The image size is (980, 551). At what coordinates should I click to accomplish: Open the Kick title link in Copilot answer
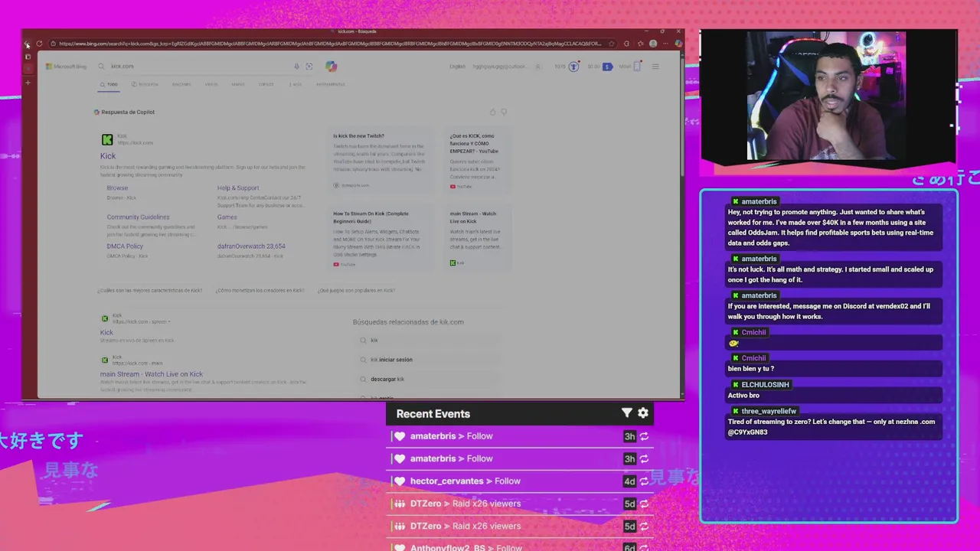108,156
